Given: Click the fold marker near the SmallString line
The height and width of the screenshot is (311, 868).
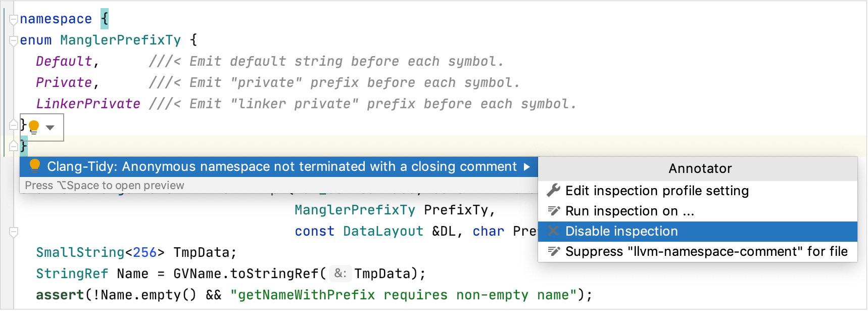Looking at the screenshot, I should (x=13, y=231).
